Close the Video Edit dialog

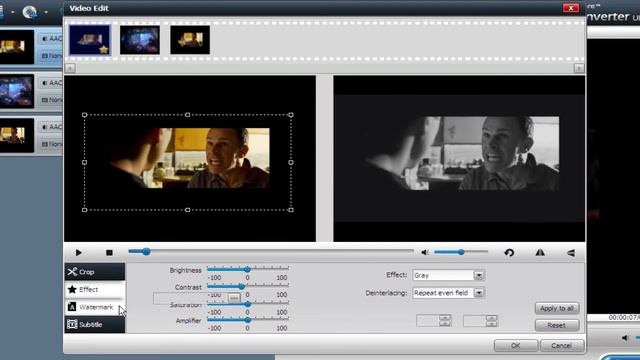571,8
